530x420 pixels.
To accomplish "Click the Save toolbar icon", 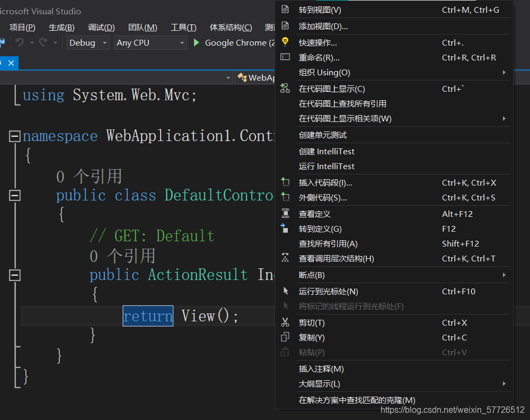I will pyautogui.click(x=2, y=42).
